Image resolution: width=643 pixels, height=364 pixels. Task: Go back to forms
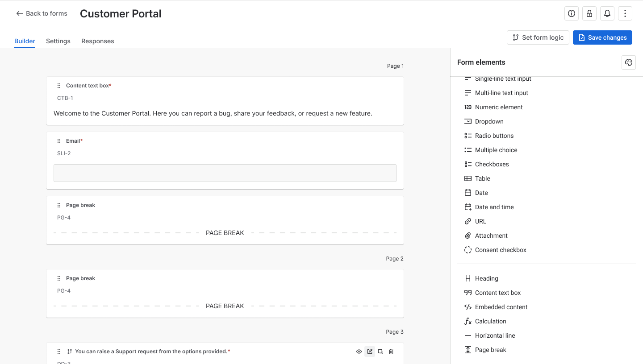[x=42, y=13]
